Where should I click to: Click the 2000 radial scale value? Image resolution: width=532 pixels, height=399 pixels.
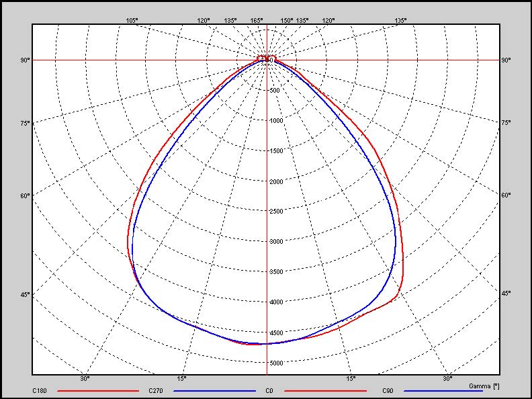(276, 181)
